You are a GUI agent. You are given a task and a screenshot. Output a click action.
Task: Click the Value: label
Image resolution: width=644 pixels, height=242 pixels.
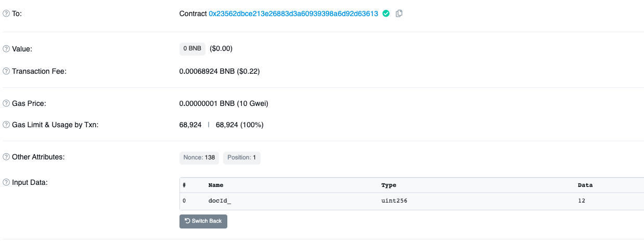pos(22,49)
